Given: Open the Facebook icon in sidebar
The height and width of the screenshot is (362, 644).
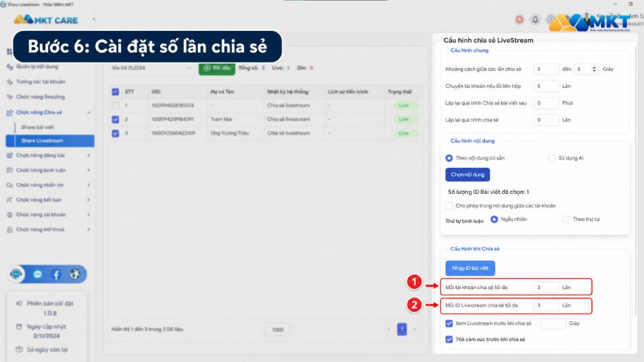Looking at the screenshot, I should tap(57, 274).
